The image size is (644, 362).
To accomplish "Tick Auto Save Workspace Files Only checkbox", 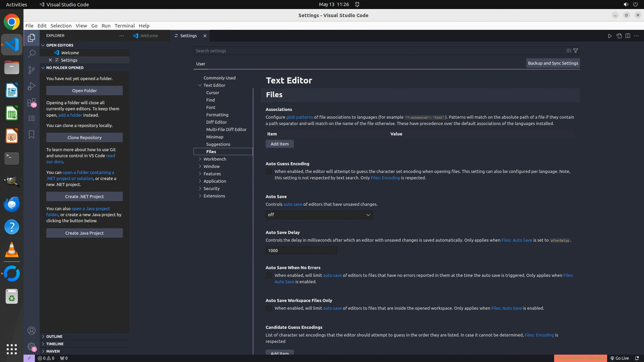I will click(x=269, y=308).
